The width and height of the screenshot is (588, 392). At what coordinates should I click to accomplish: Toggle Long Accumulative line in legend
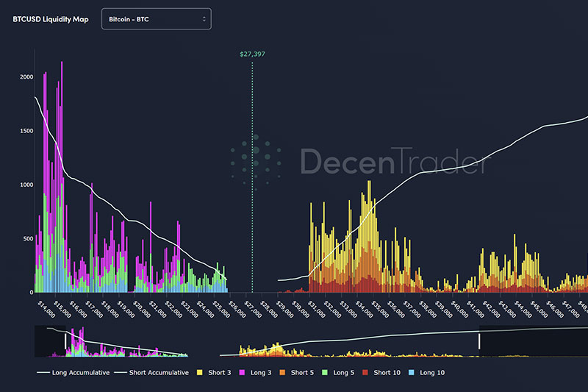pos(73,373)
